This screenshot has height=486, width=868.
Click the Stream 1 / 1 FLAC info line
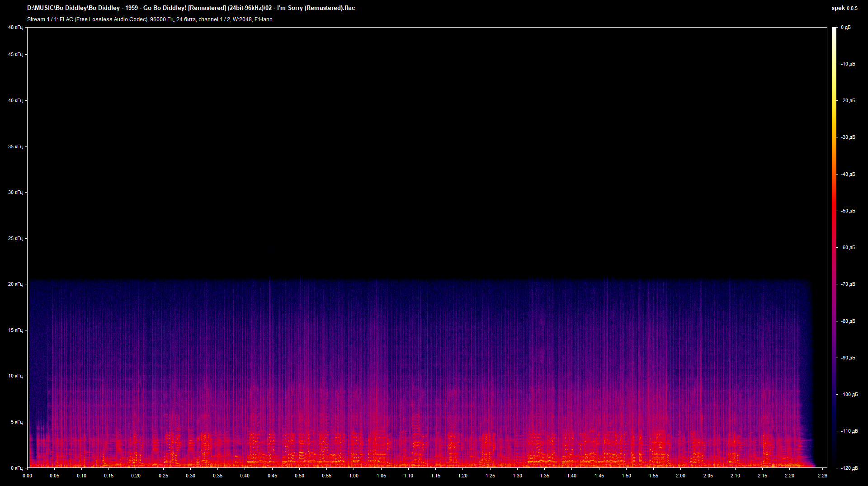coord(150,19)
